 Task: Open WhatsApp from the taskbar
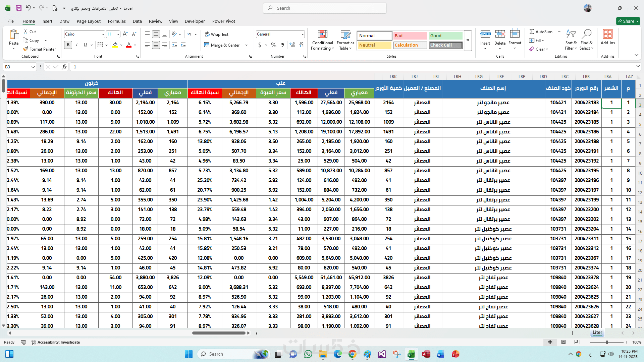pyautogui.click(x=308, y=354)
